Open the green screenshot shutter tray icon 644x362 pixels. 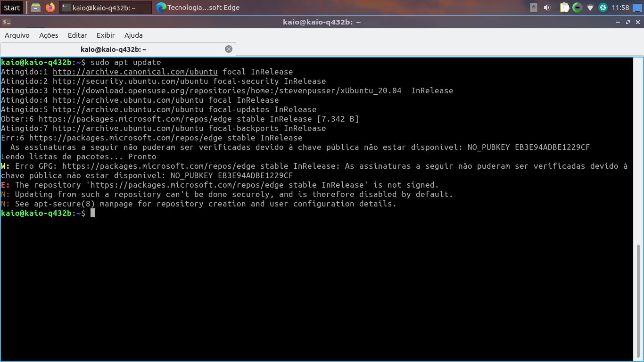point(603,8)
